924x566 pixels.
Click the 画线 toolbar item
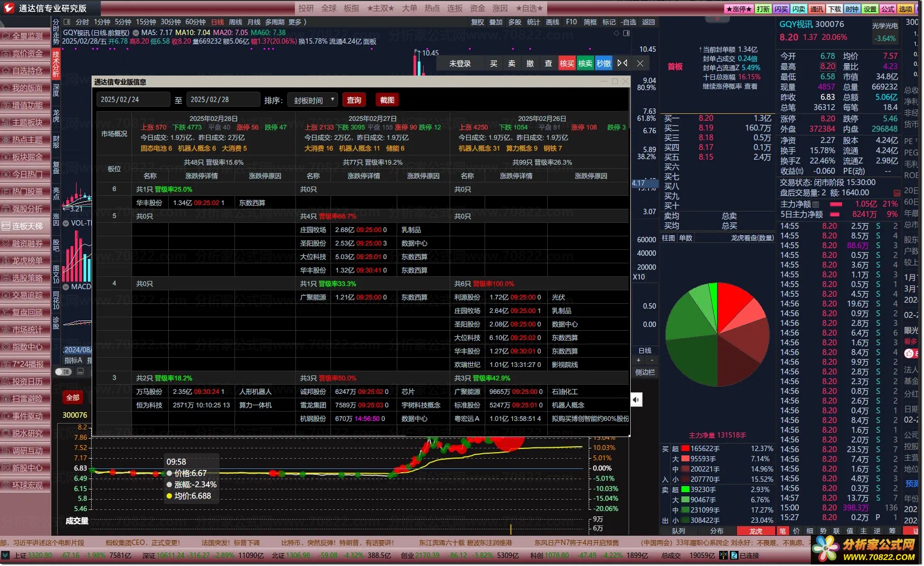pos(553,22)
